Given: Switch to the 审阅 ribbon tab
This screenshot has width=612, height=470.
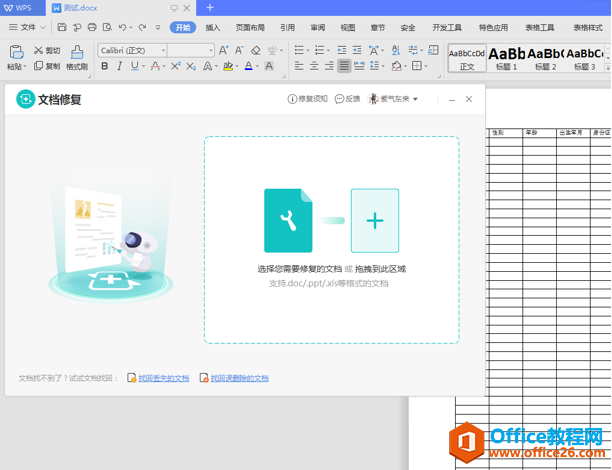Looking at the screenshot, I should (x=318, y=27).
